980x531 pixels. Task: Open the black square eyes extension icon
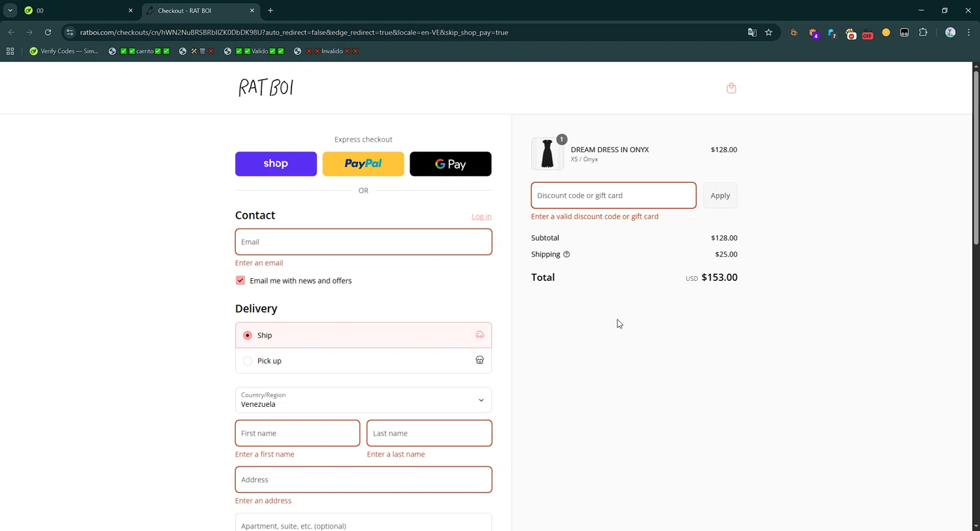[x=904, y=32]
